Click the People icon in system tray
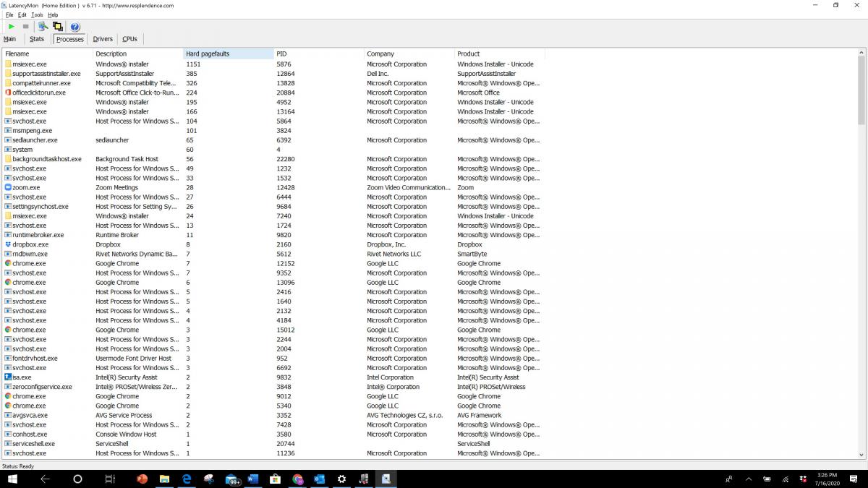 [x=728, y=479]
